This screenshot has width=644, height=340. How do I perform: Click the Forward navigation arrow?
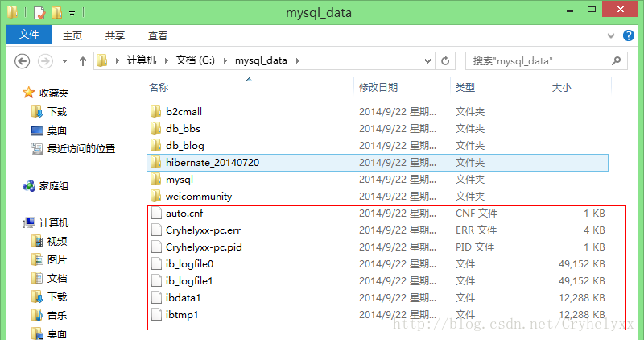pyautogui.click(x=45, y=61)
